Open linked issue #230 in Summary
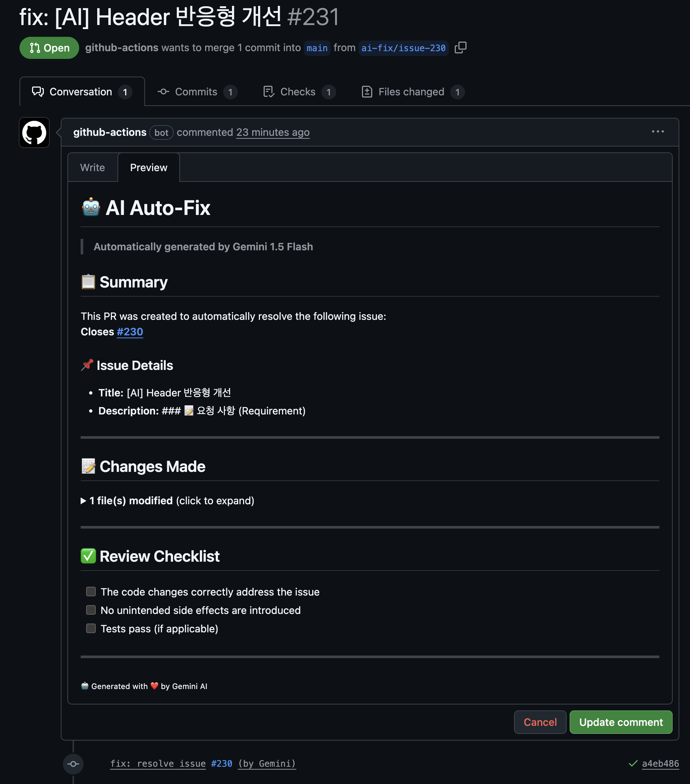 [130, 332]
